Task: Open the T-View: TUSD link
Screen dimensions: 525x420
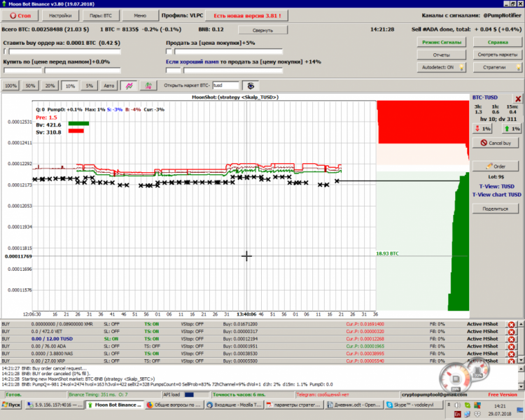Action: (496, 187)
